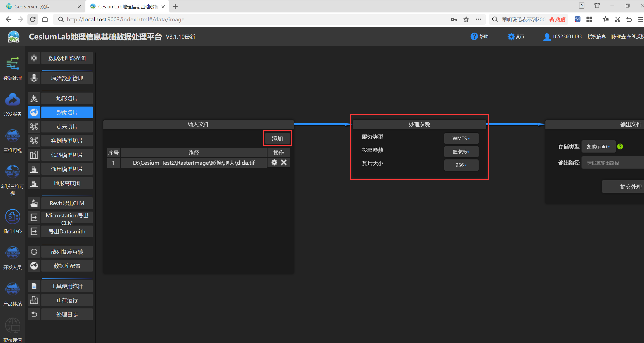Screen dimensions: 644x343
Task: Click the icon beside 数据库配置
Action: (34, 266)
